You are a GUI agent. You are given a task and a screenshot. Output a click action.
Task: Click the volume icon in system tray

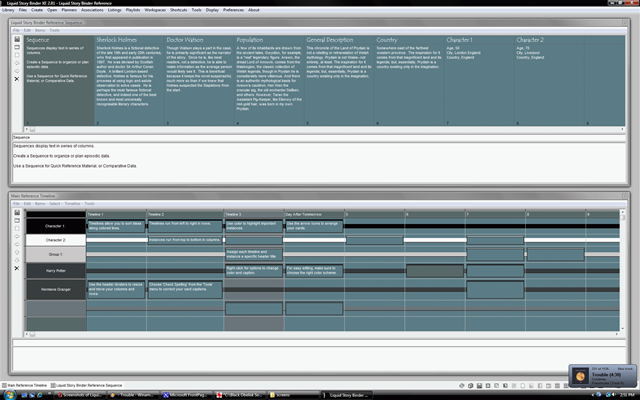pyautogui.click(x=614, y=395)
